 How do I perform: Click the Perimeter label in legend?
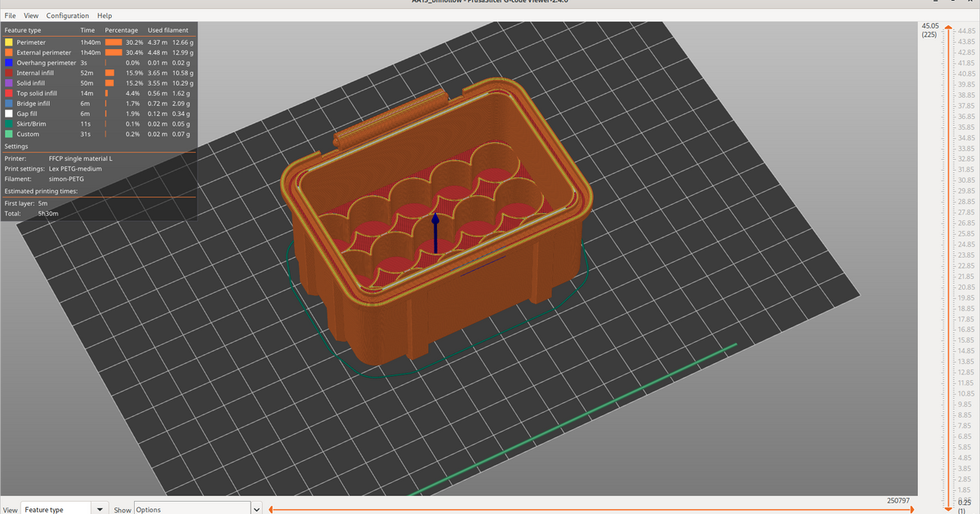(31, 42)
